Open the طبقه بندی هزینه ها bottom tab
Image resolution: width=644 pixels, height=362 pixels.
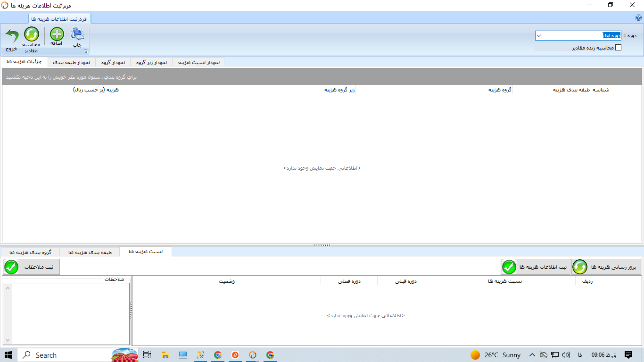click(x=90, y=252)
